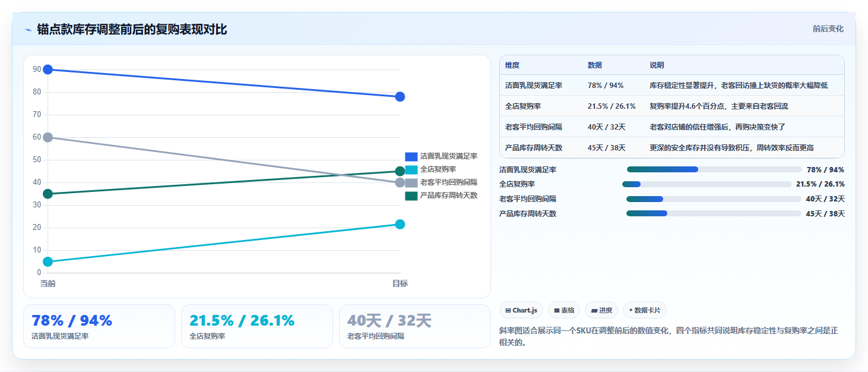Click the Chart.js chip
The width and height of the screenshot is (868, 372).
521,310
